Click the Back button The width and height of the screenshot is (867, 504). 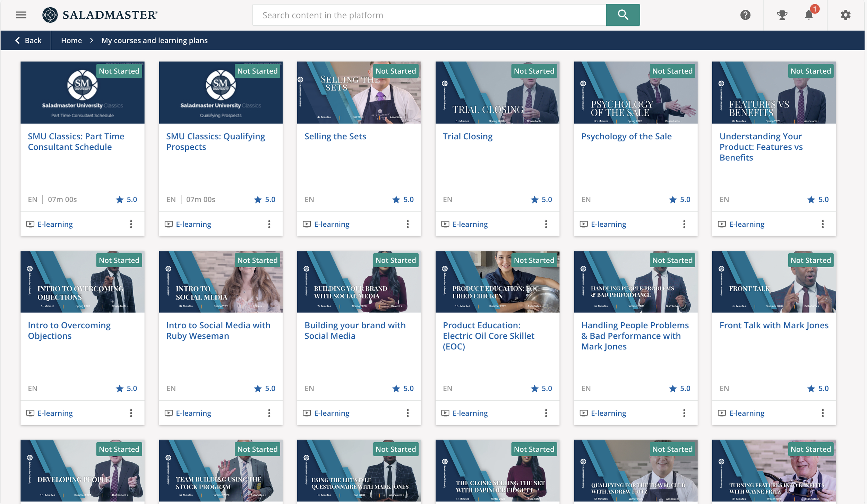(x=28, y=41)
